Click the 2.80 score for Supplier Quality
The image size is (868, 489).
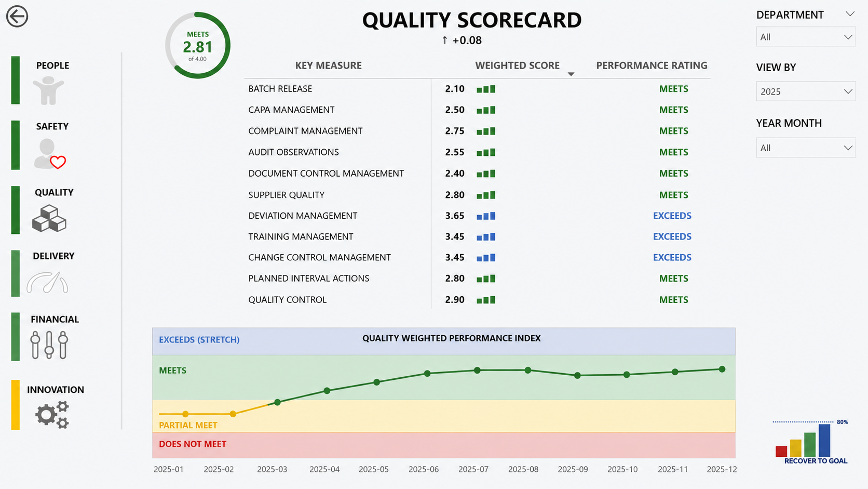(455, 195)
